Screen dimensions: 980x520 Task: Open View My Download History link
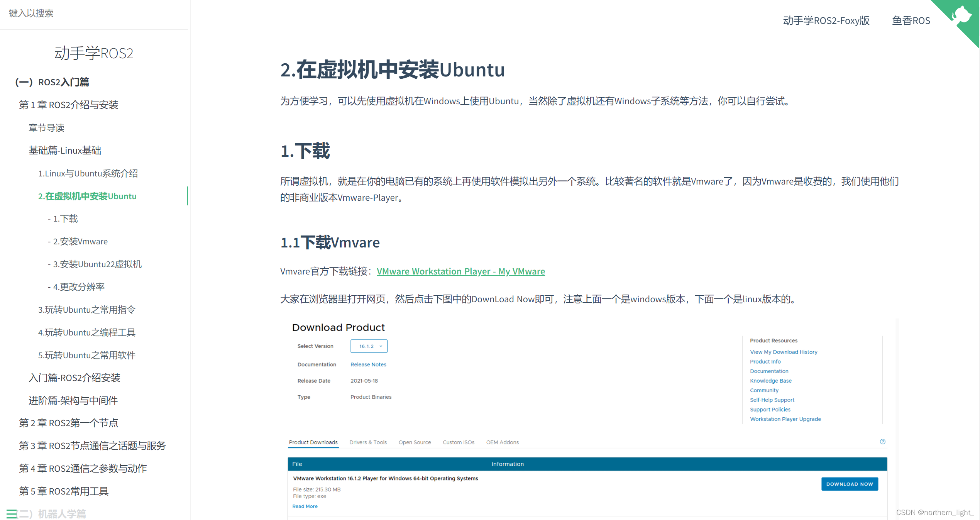coord(783,352)
